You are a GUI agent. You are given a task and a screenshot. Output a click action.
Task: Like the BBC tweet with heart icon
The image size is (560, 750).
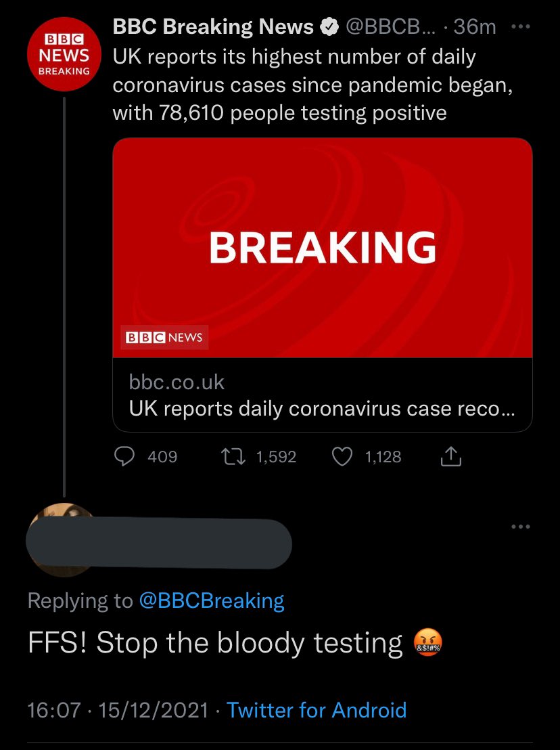tap(343, 457)
